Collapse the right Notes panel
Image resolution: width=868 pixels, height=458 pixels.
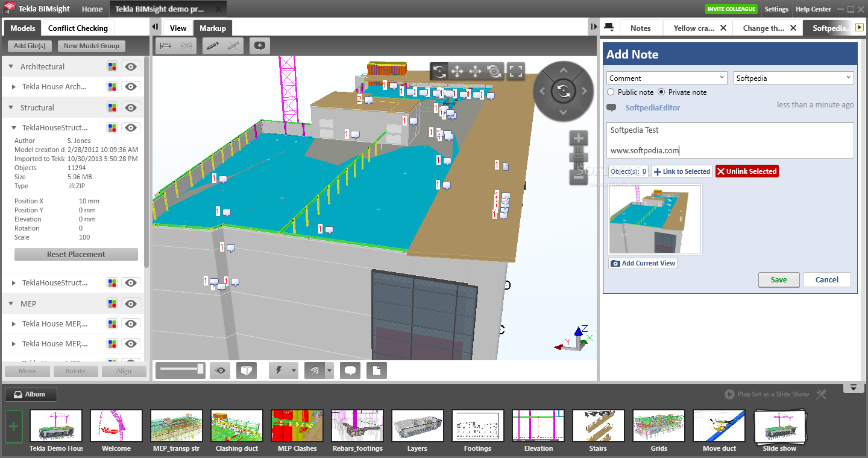[593, 27]
